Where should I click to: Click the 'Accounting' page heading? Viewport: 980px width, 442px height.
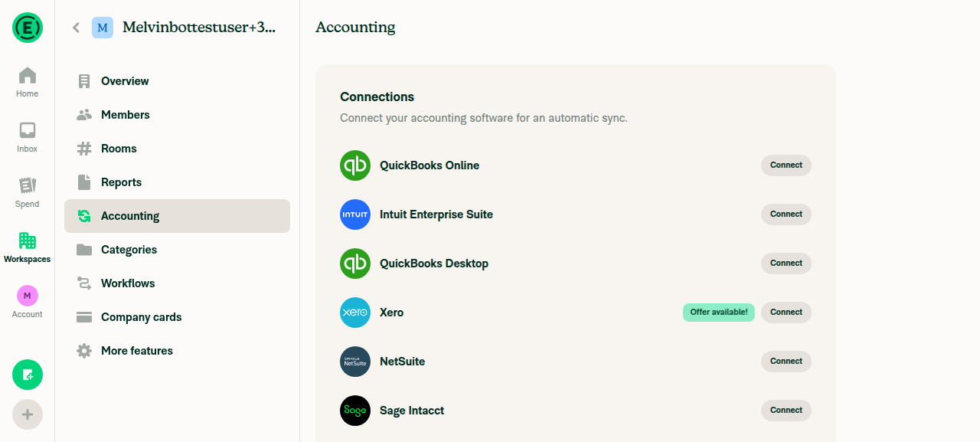[355, 28]
